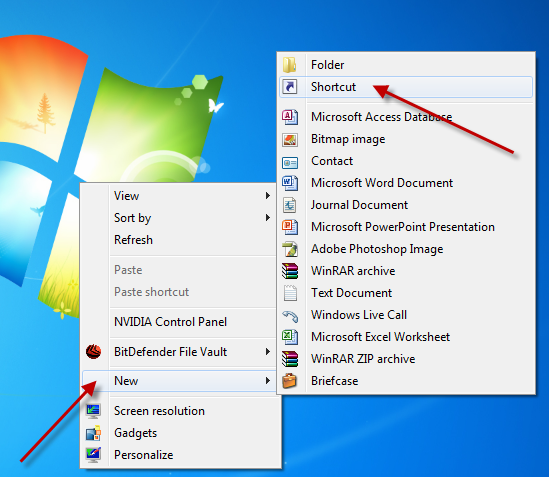Create a new Briefcase

(406, 381)
